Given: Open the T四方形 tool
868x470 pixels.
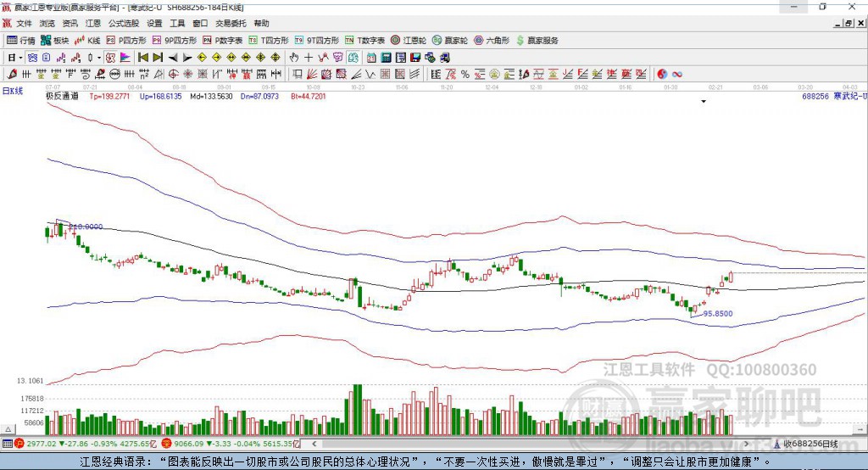Looking at the screenshot, I should click(269, 41).
